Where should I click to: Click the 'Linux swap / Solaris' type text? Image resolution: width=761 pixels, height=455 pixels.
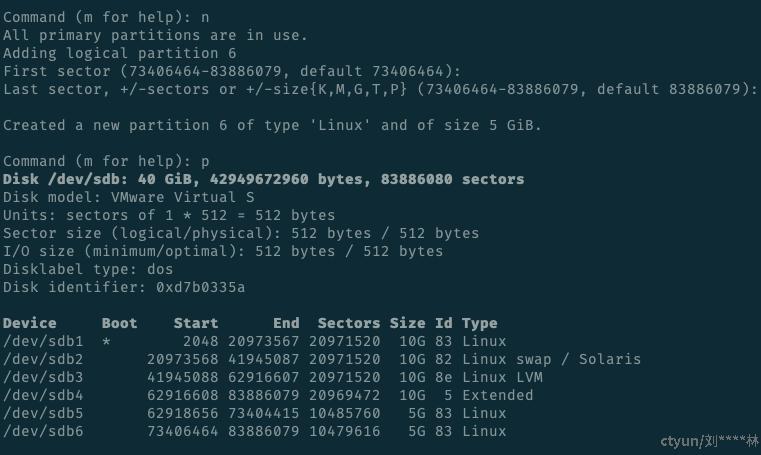tap(552, 359)
